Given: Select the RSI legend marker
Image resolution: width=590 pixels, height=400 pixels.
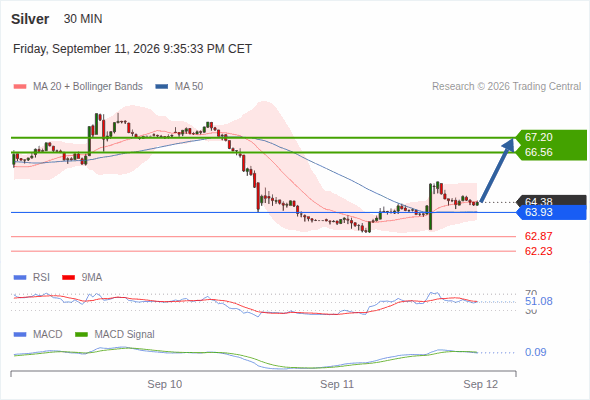Looking at the screenshot, I should coord(20,278).
